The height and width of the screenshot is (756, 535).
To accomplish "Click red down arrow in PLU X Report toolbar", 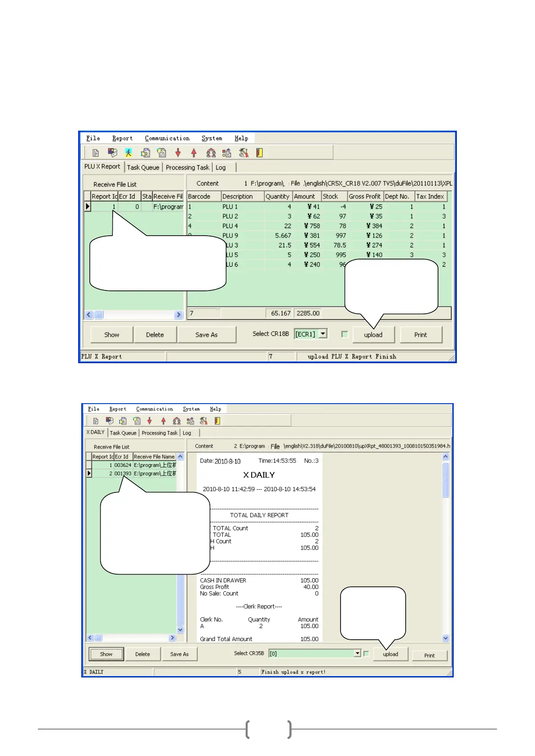I will click(178, 153).
